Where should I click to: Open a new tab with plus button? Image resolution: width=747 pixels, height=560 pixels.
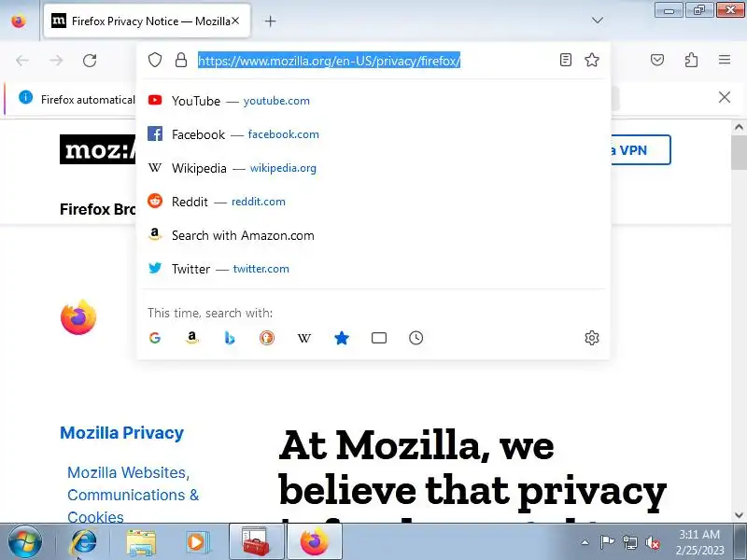click(x=270, y=21)
